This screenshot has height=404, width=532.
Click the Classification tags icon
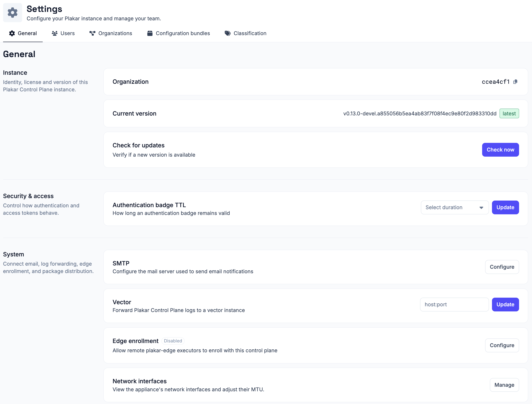pyautogui.click(x=228, y=33)
